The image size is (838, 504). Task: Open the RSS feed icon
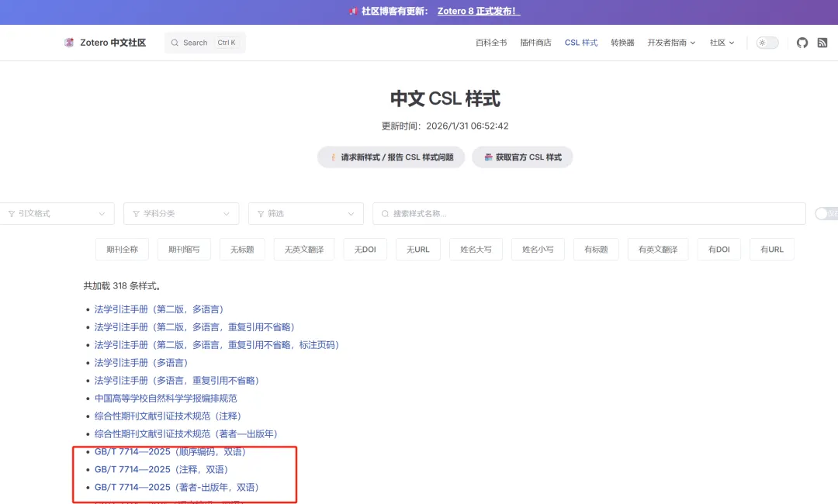[822, 43]
